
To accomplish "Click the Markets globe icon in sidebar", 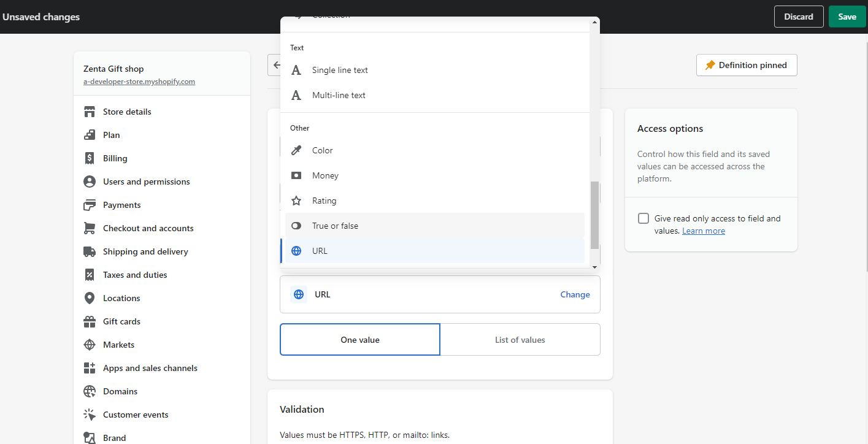I will pos(90,345).
